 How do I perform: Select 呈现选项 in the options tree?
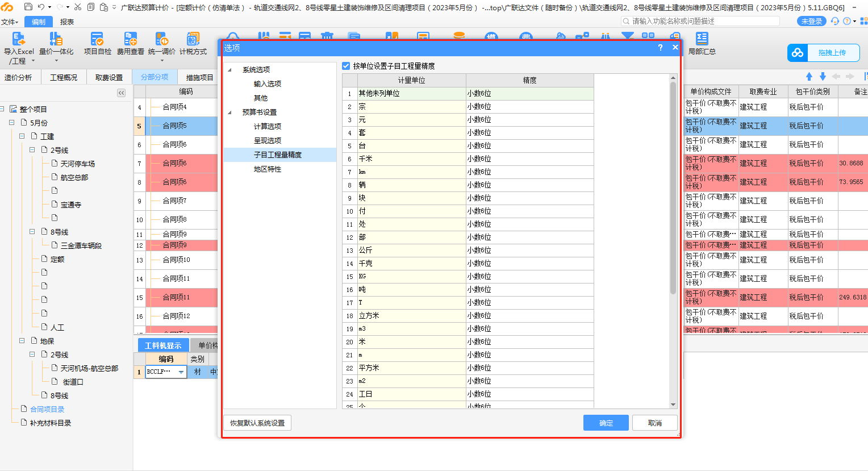coord(268,140)
